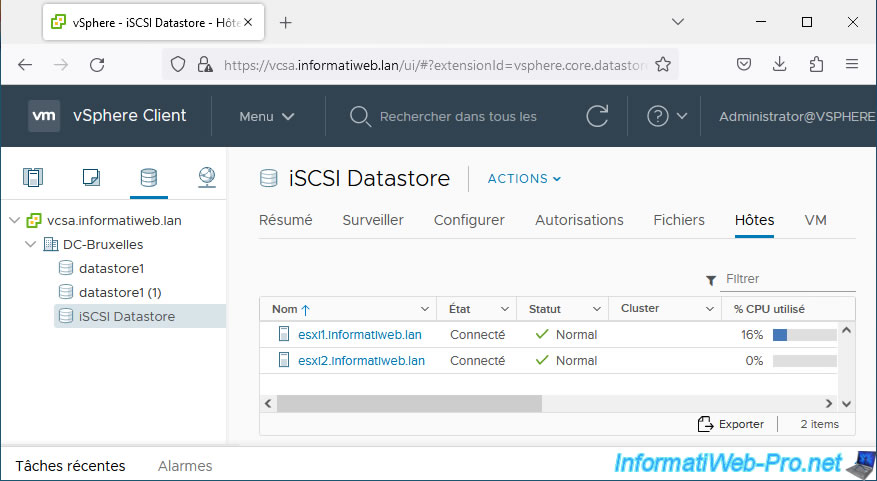Click the vm logo in vSphere header
This screenshot has width=877, height=481.
coord(44,116)
